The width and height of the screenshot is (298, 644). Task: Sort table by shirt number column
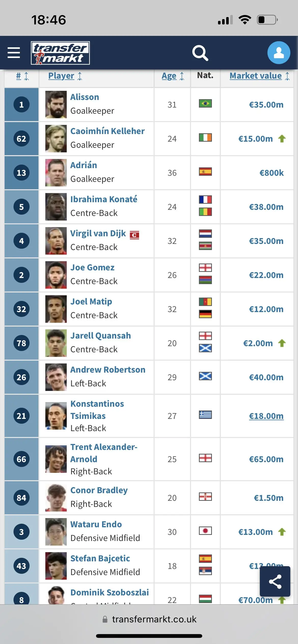click(22, 76)
